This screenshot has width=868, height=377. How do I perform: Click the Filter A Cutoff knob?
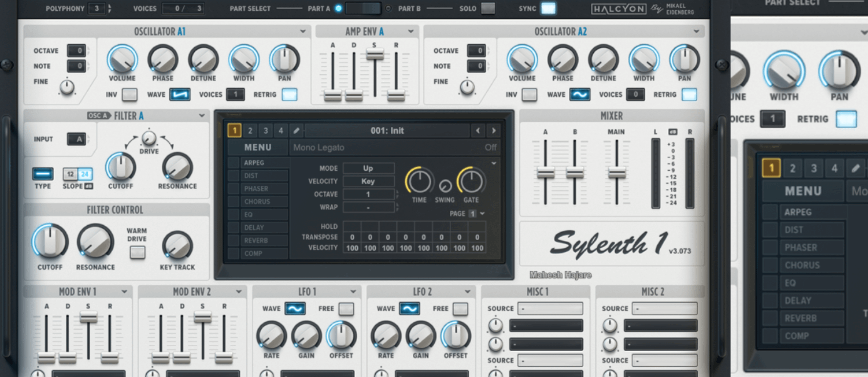(121, 167)
